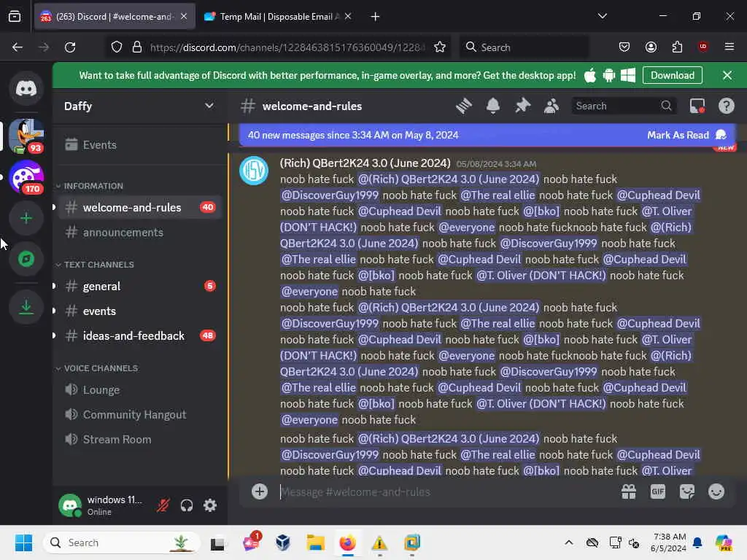This screenshot has width=747, height=560.
Task: Collapse the VOICE CHANNELS category
Action: 101,368
